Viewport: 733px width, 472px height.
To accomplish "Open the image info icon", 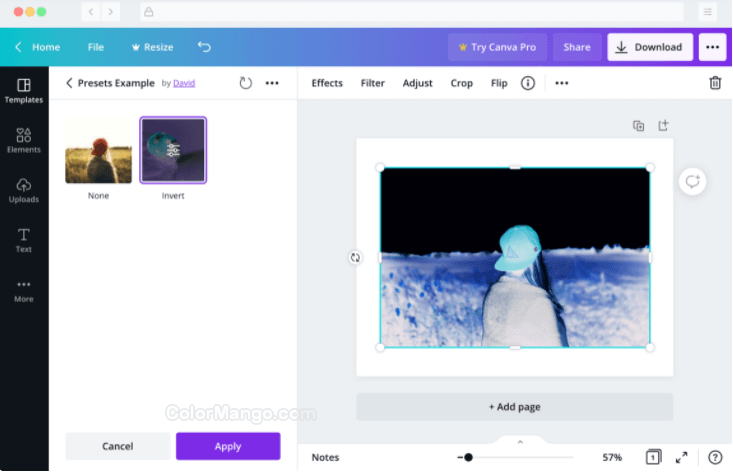I will point(528,83).
